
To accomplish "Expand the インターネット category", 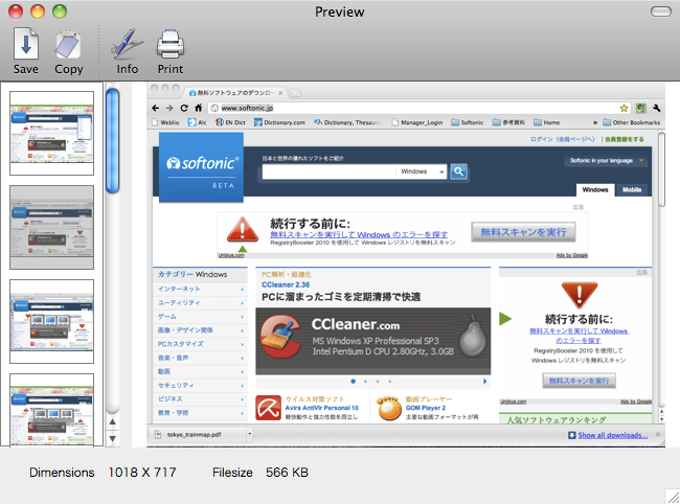I will 200,289.
